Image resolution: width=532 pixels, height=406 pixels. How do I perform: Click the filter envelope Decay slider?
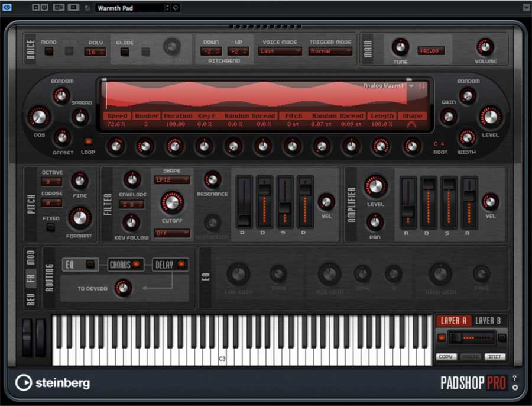click(x=264, y=202)
